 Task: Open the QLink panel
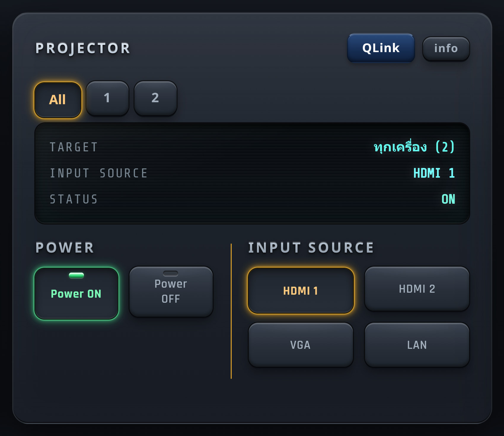(x=381, y=48)
